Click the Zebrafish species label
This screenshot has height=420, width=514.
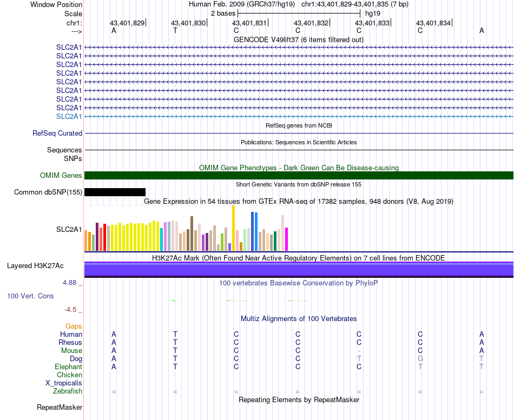point(67,391)
